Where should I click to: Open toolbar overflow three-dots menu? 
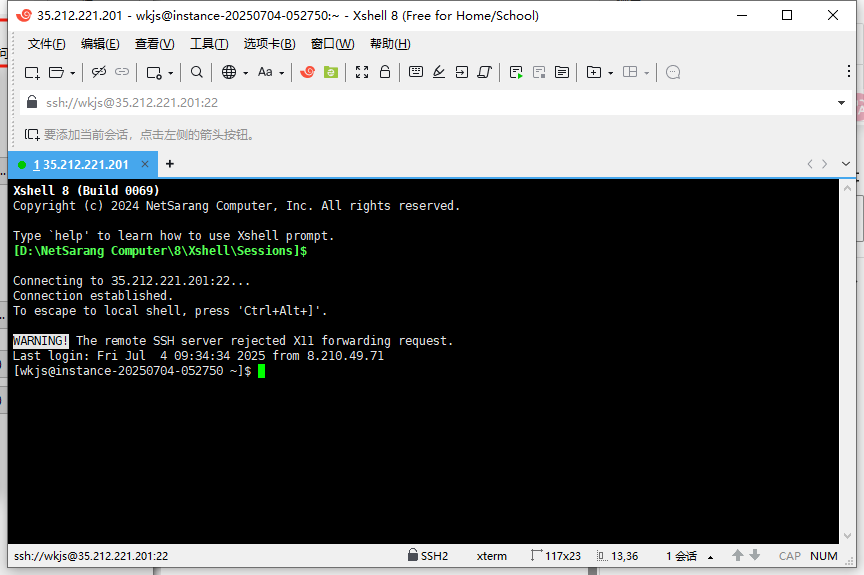(849, 71)
